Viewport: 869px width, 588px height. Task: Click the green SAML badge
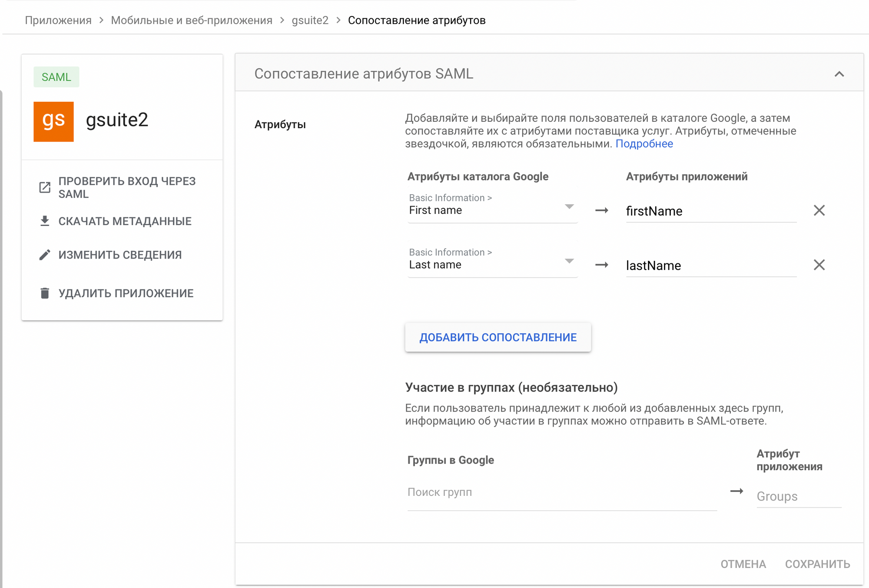point(56,77)
